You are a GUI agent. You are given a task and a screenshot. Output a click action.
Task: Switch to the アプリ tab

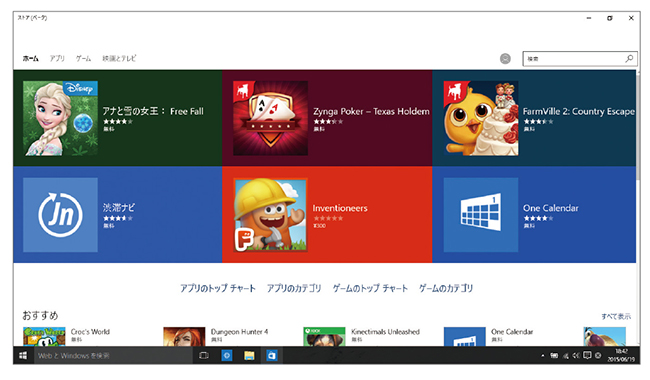57,58
